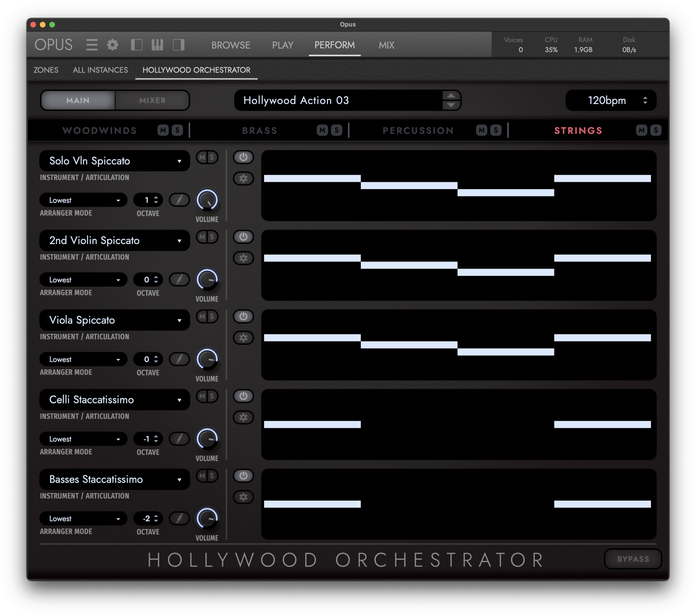This screenshot has width=696, height=616.
Task: Click the Basses Staccatissimo volume knob
Action: [207, 518]
